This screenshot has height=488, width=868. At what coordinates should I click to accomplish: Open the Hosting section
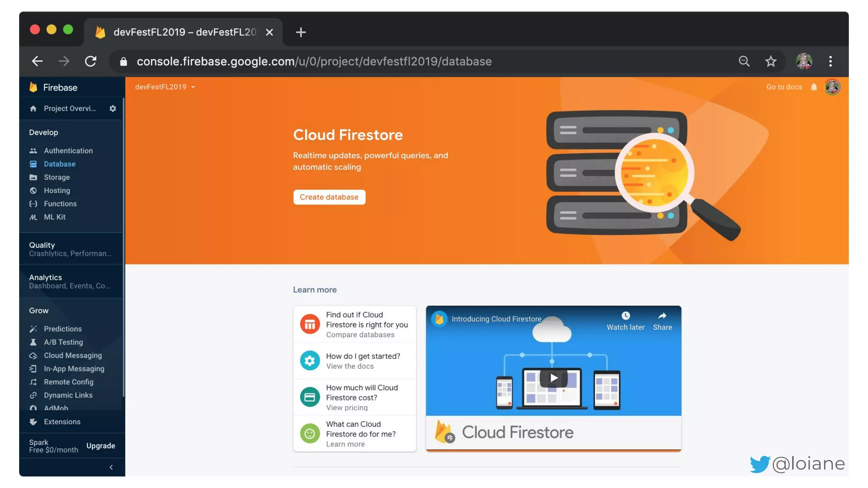tap(57, 191)
